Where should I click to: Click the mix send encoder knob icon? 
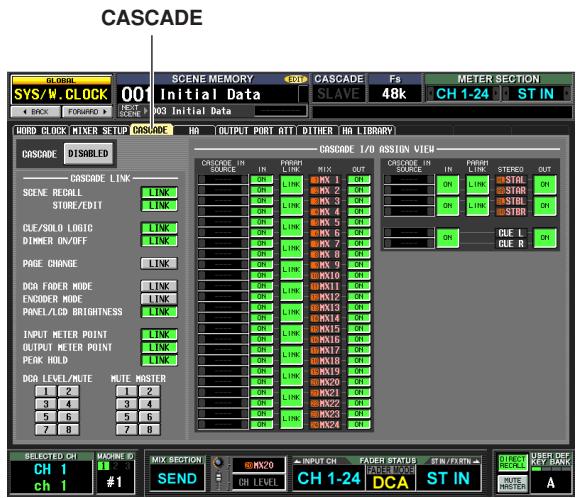(218, 463)
